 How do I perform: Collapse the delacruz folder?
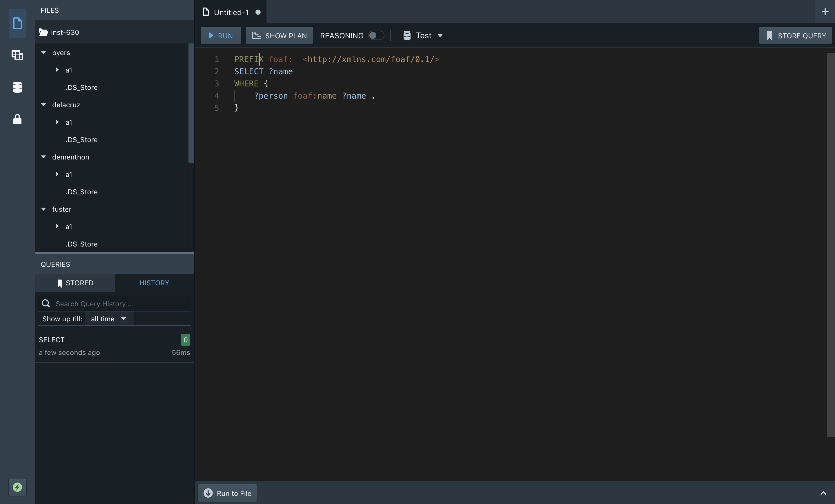pyautogui.click(x=43, y=105)
